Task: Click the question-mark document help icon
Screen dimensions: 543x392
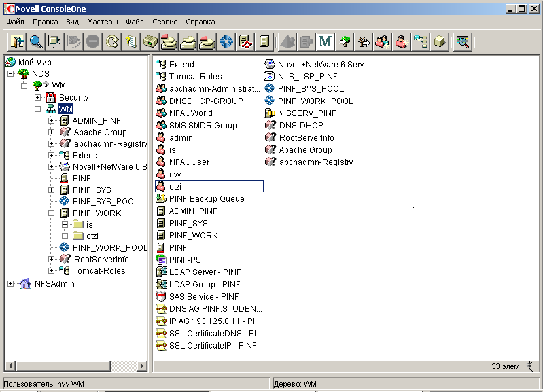Action: (x=131, y=42)
